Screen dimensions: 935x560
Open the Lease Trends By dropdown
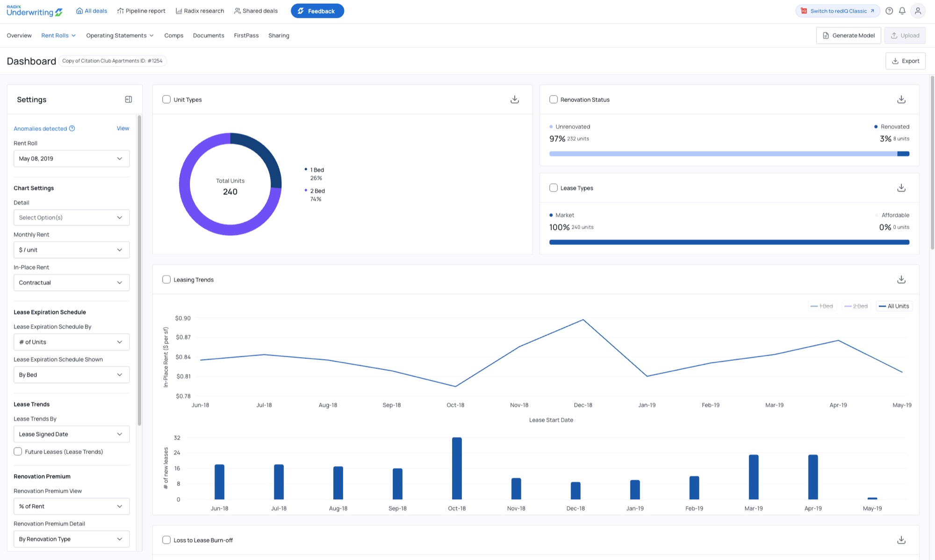point(72,434)
